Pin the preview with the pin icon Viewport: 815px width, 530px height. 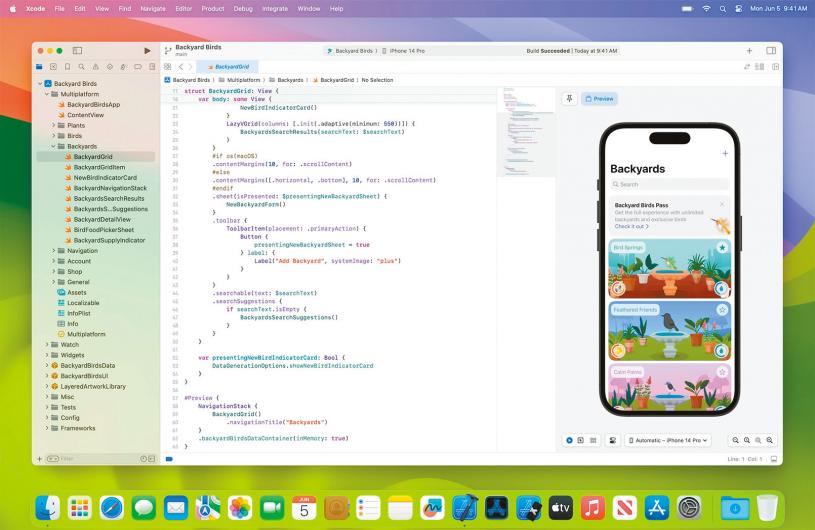(x=570, y=98)
